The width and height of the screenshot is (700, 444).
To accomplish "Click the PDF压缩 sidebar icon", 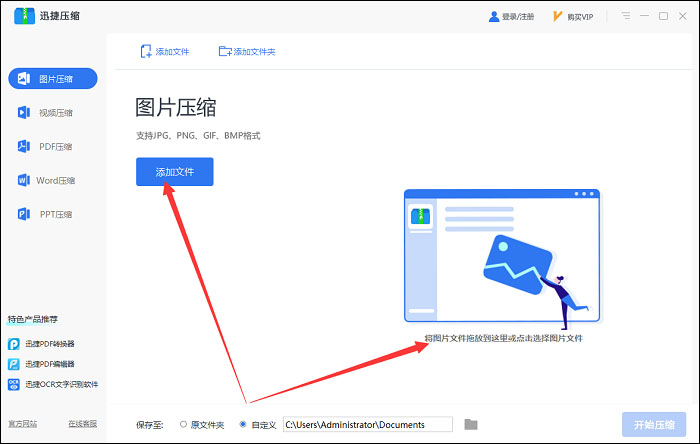I will (x=24, y=146).
